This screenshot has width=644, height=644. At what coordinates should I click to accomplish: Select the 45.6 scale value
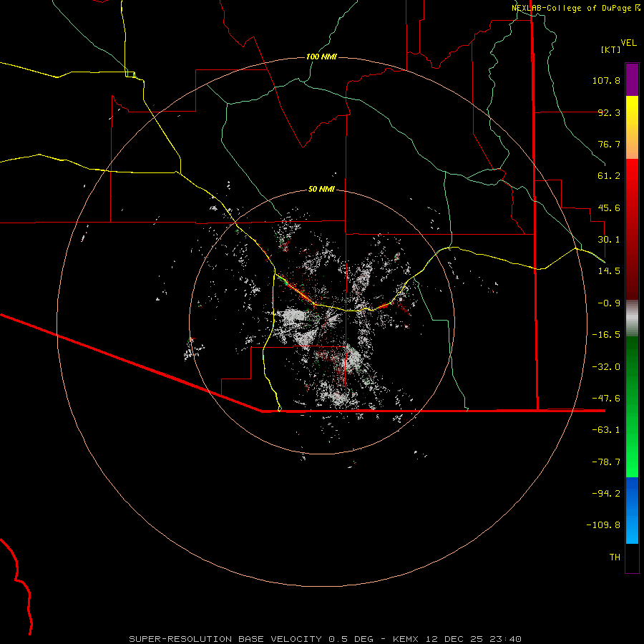609,208
